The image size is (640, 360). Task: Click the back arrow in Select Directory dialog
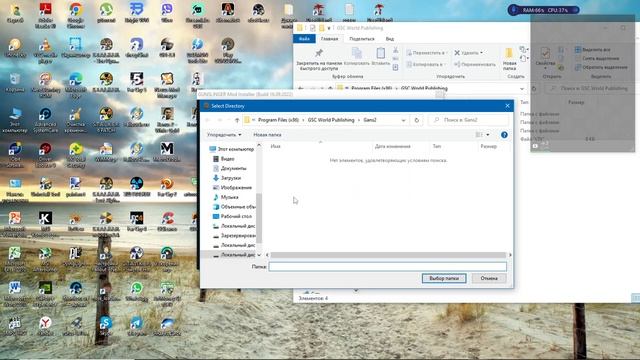pyautogui.click(x=207, y=120)
